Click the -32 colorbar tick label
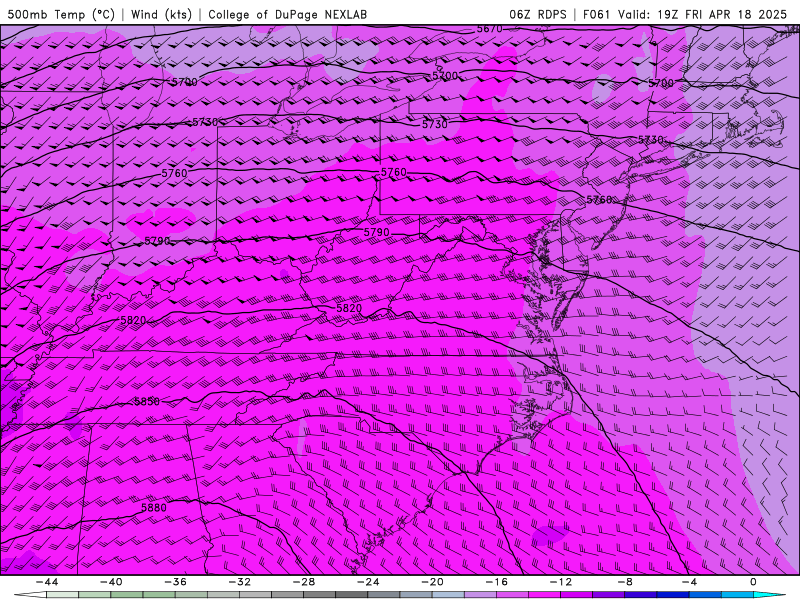 point(239,582)
